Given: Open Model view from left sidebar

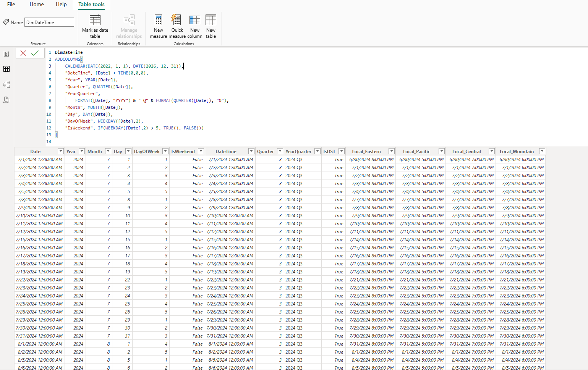Looking at the screenshot, I should tap(6, 84).
